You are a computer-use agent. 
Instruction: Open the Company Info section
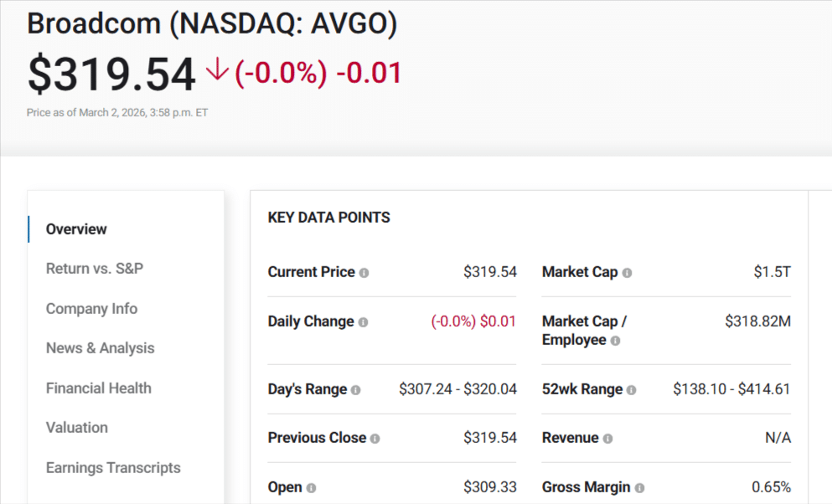(92, 308)
